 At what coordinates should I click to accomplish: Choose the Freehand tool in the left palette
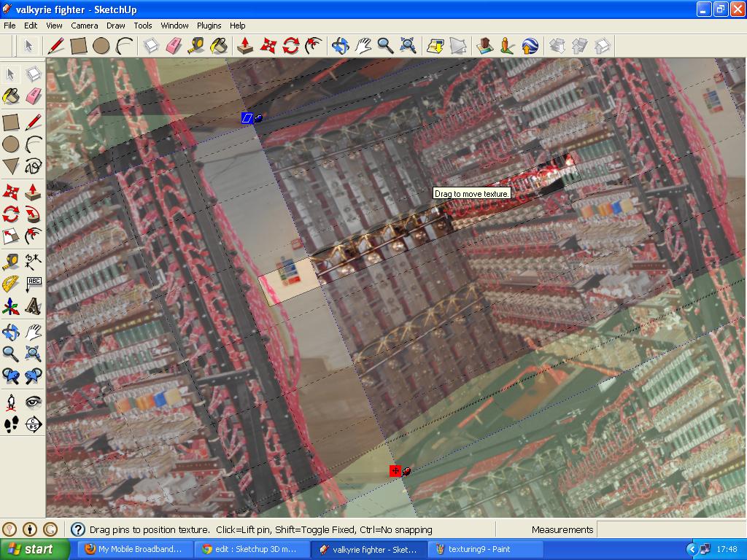34,167
